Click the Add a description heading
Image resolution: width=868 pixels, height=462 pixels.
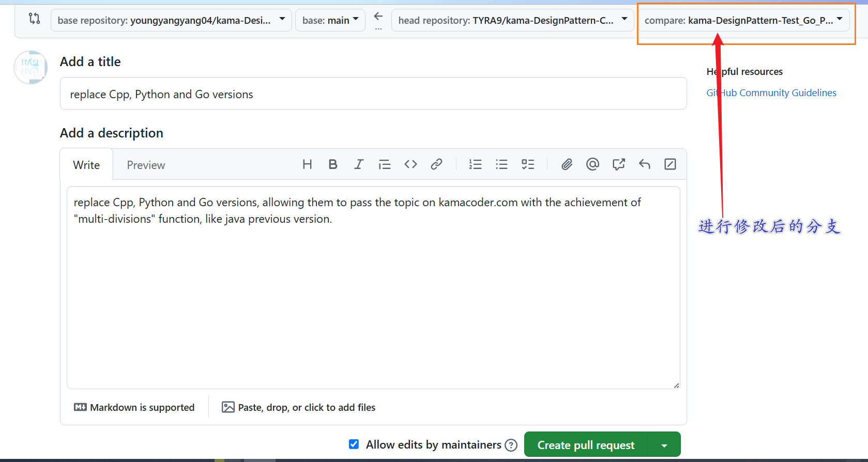pyautogui.click(x=112, y=133)
